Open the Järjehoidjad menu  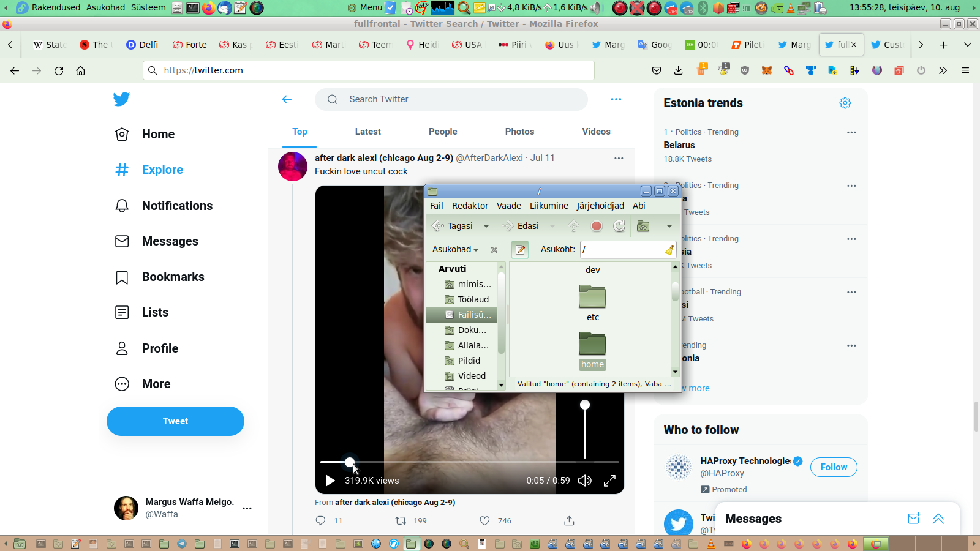click(x=600, y=206)
